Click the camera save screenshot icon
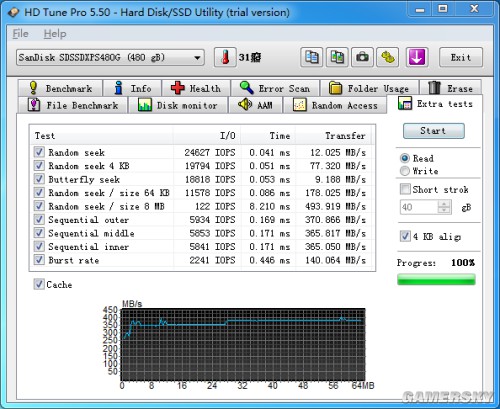500x409 pixels. [362, 57]
